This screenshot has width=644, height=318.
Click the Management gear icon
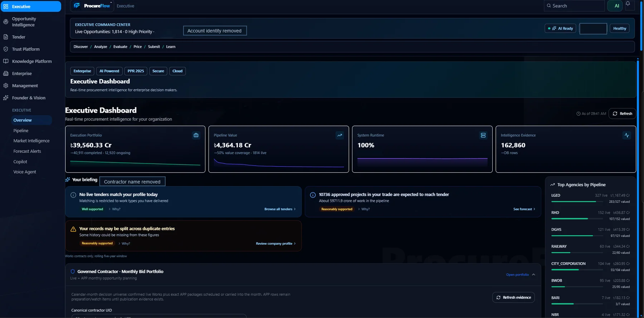click(6, 85)
